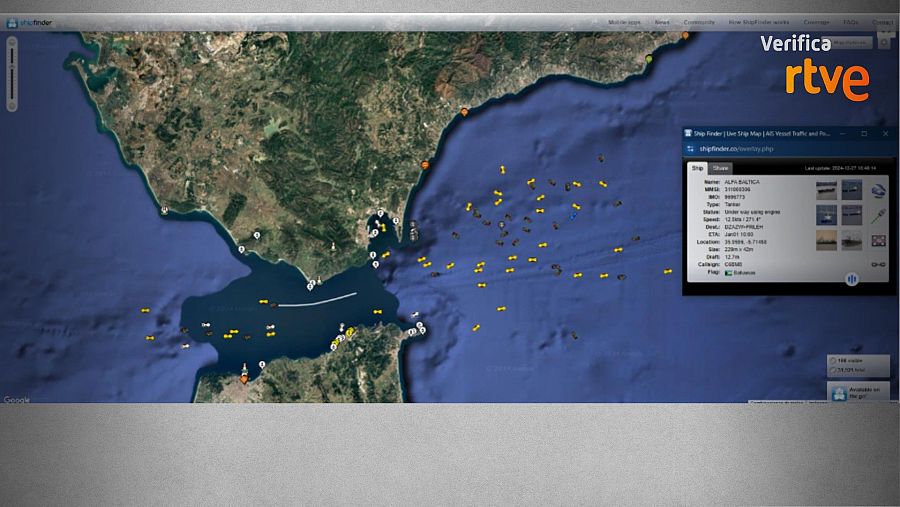Click the ETA value Jan01 10:00
This screenshot has width=900, height=507.
point(739,234)
